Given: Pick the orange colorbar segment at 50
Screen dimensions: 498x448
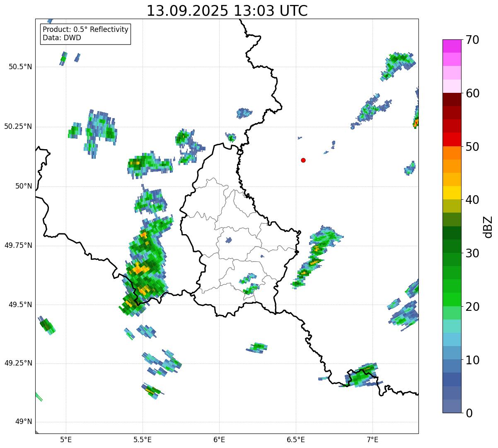Looking at the screenshot, I should tap(452, 153).
